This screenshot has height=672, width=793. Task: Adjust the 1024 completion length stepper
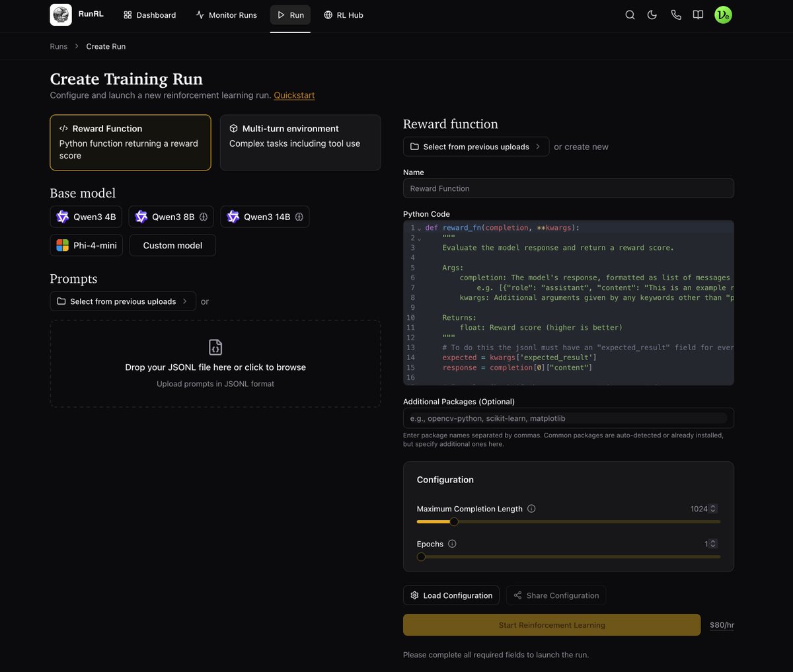pyautogui.click(x=713, y=509)
